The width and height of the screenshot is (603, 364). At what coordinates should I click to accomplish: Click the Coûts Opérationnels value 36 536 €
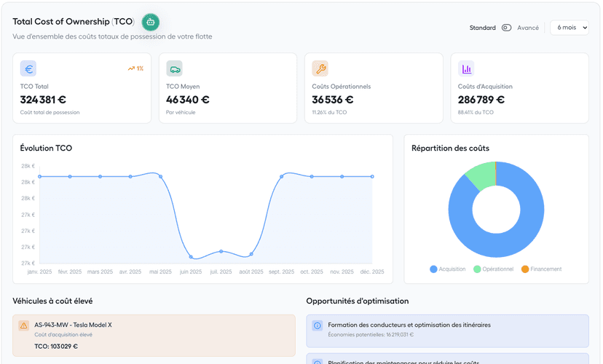click(x=333, y=100)
